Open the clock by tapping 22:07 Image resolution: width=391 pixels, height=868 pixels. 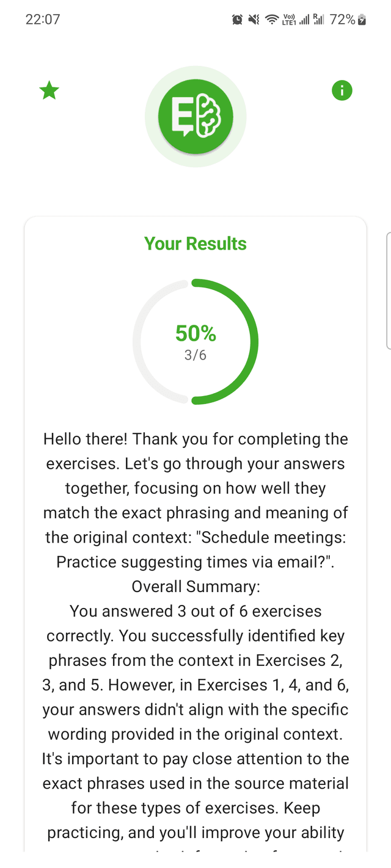coord(43,19)
